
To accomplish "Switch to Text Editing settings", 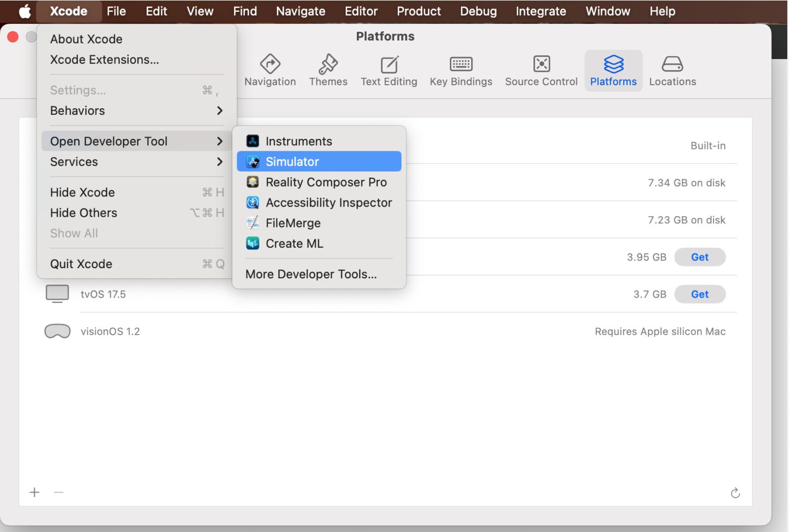I will coord(389,70).
